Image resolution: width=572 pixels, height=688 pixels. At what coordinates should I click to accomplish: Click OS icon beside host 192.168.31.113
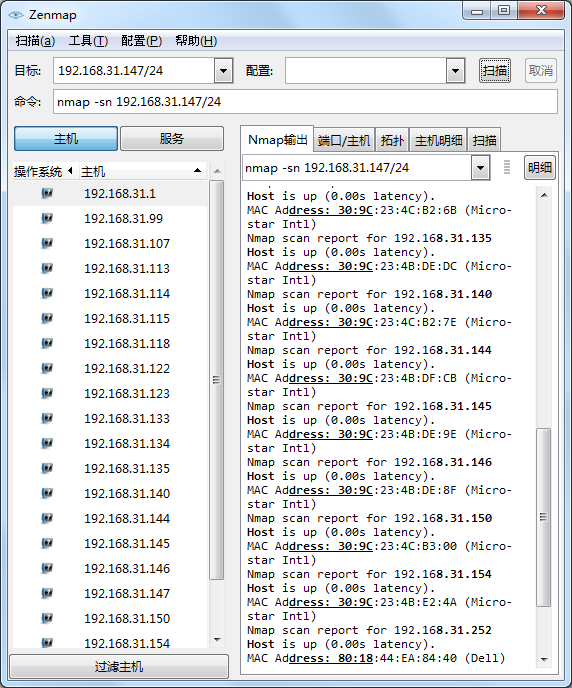point(47,268)
